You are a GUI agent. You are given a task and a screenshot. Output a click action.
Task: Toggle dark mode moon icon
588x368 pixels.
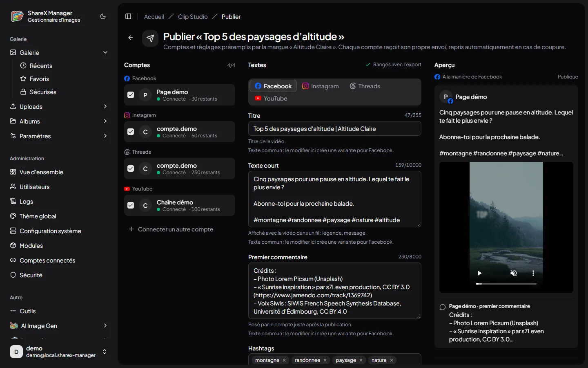click(x=103, y=16)
